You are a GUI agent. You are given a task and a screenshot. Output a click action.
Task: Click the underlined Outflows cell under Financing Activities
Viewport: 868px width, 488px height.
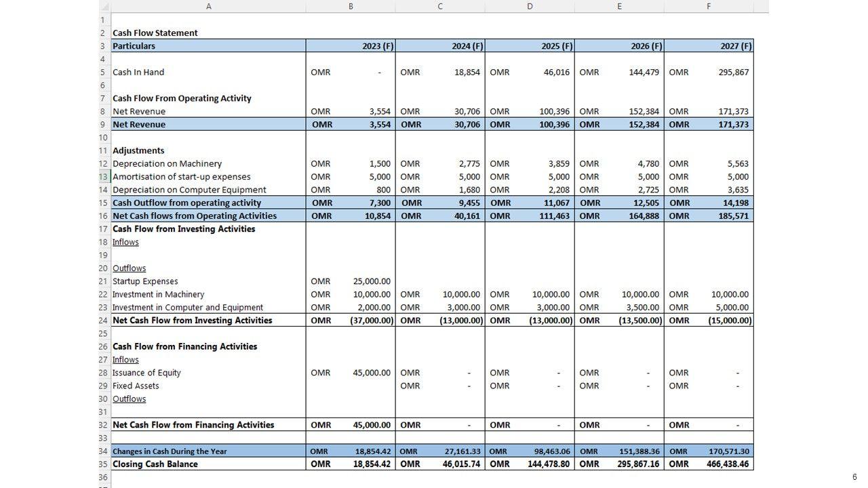(129, 399)
